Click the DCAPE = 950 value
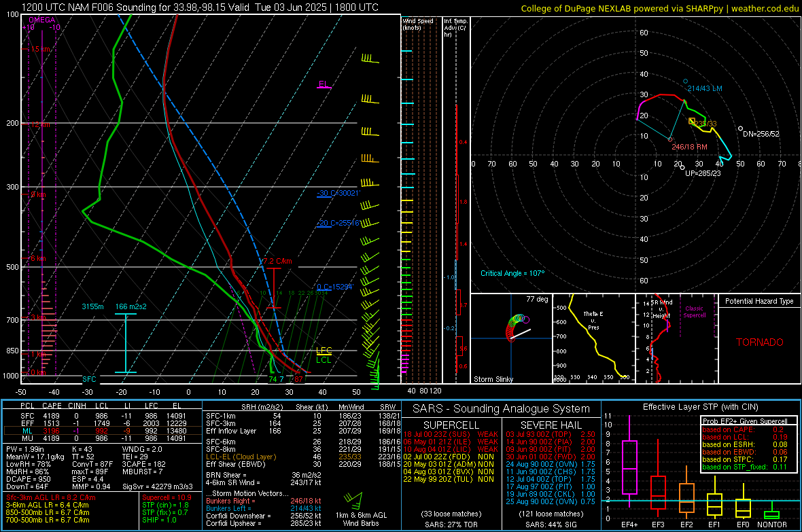 point(28,479)
